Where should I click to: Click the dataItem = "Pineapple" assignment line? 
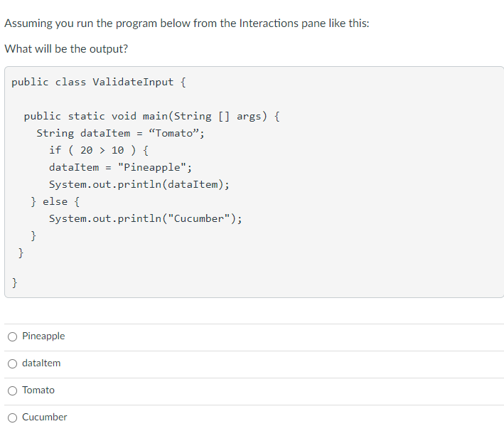pyautogui.click(x=120, y=167)
